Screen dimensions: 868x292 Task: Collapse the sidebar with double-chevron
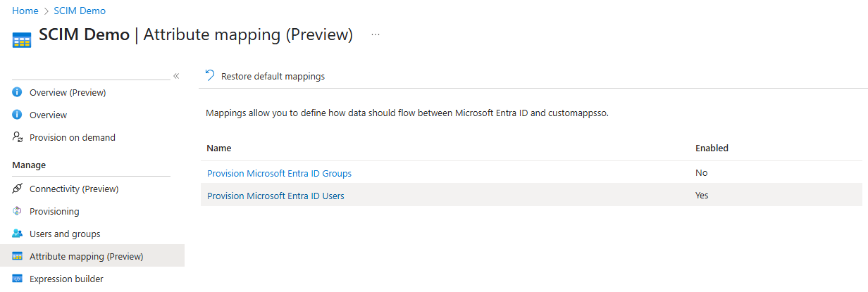176,75
